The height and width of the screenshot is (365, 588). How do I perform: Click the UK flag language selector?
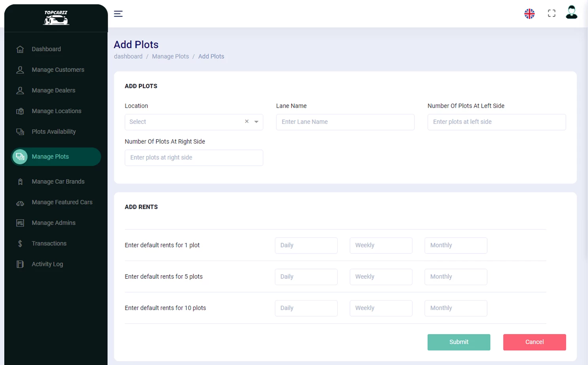529,13
